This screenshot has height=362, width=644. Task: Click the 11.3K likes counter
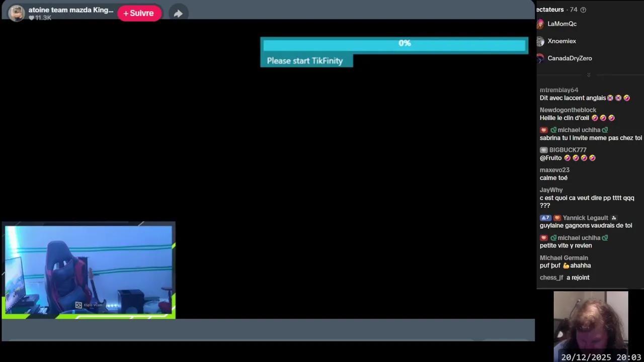point(40,18)
